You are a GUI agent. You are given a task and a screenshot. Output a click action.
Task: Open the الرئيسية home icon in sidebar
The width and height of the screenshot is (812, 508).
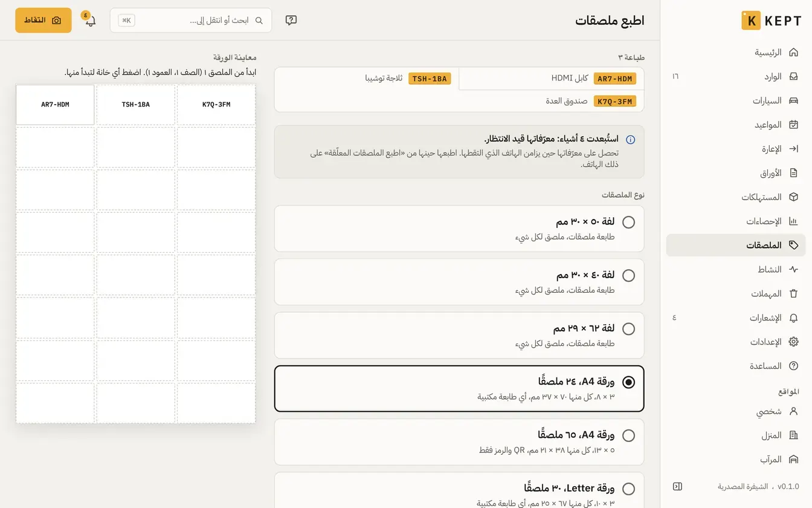793,52
